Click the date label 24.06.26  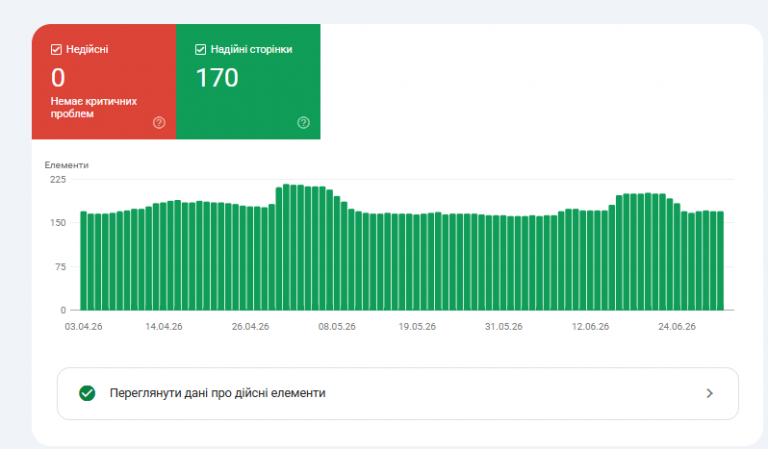coord(676,327)
